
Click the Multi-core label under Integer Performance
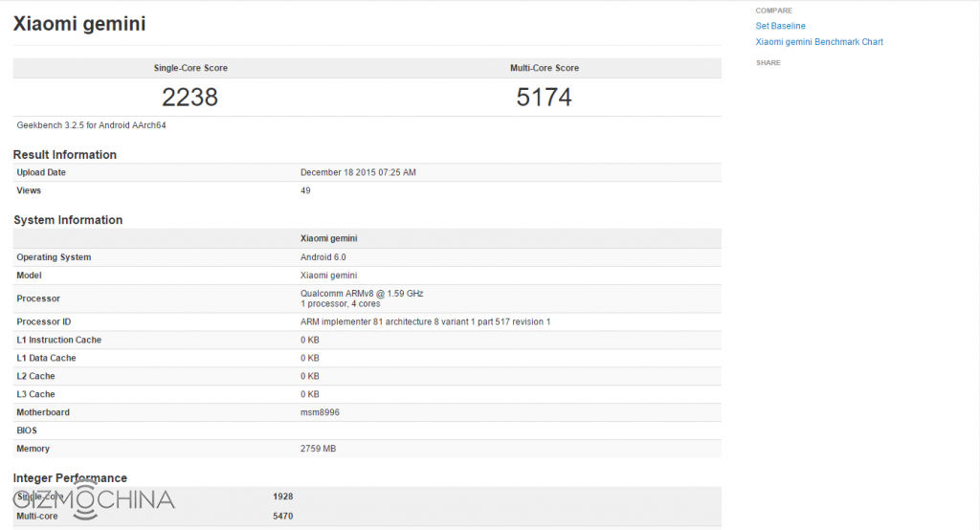click(37, 517)
